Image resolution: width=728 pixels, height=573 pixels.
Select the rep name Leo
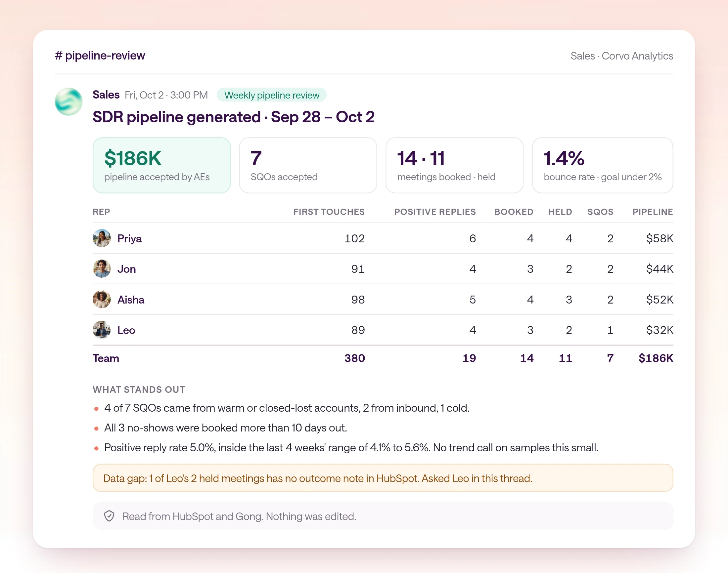coord(126,330)
